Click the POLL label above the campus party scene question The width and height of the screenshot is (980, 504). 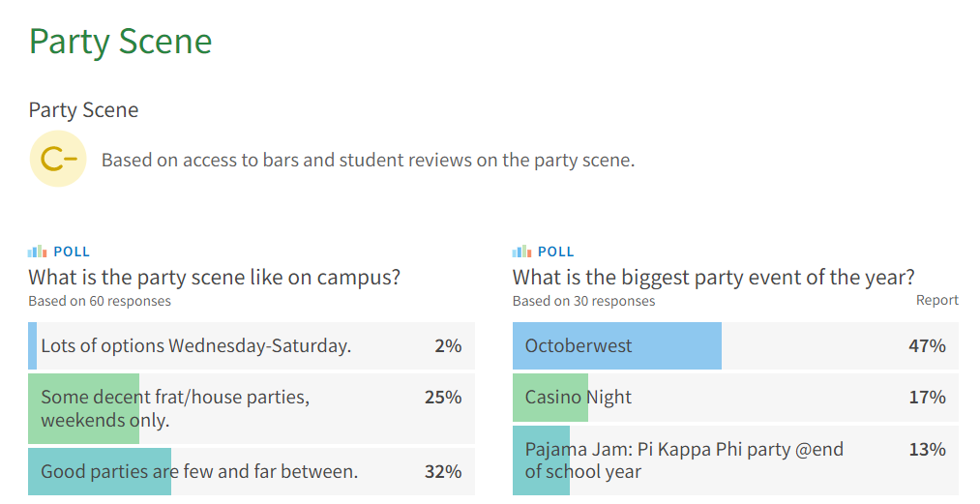(72, 252)
